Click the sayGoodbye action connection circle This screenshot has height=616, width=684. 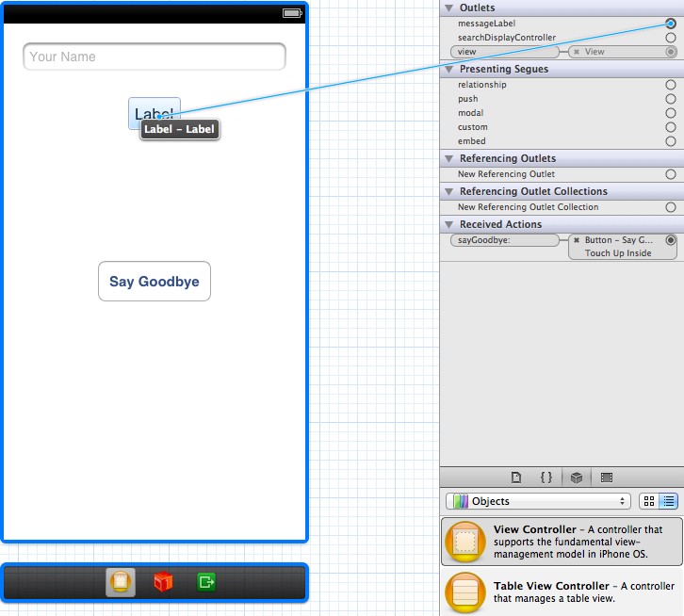coord(671,240)
